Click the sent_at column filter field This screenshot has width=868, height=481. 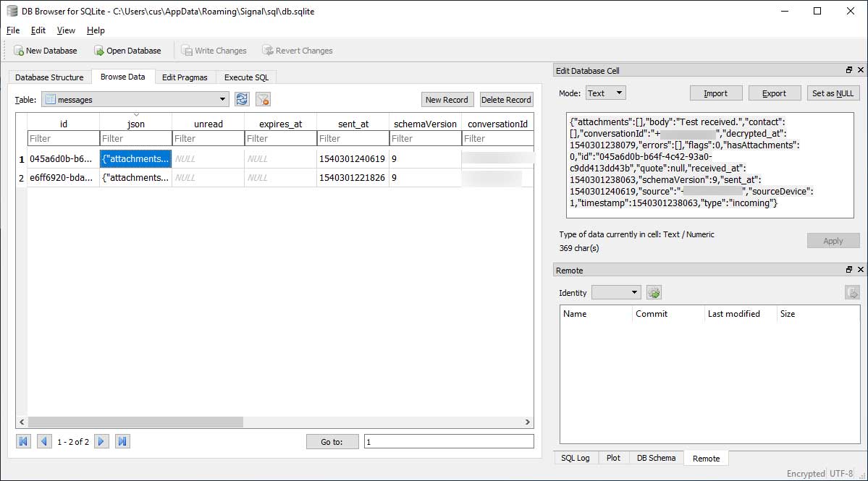(x=353, y=138)
